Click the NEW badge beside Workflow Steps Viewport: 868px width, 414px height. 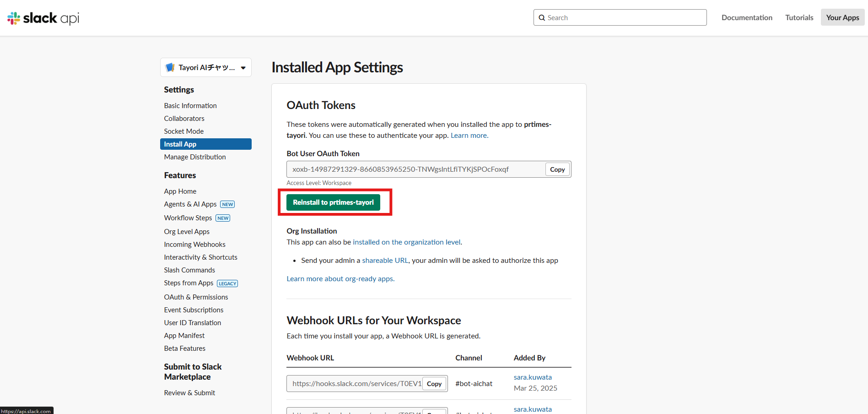tap(223, 218)
